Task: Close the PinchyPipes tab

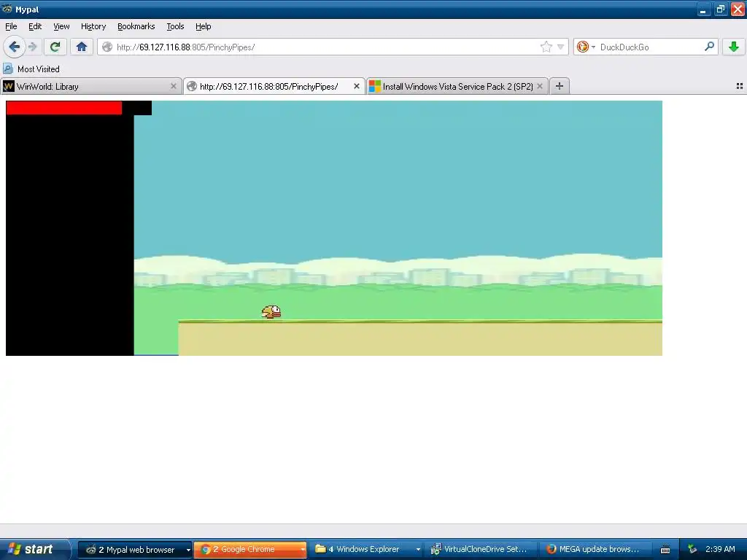Action: [356, 86]
